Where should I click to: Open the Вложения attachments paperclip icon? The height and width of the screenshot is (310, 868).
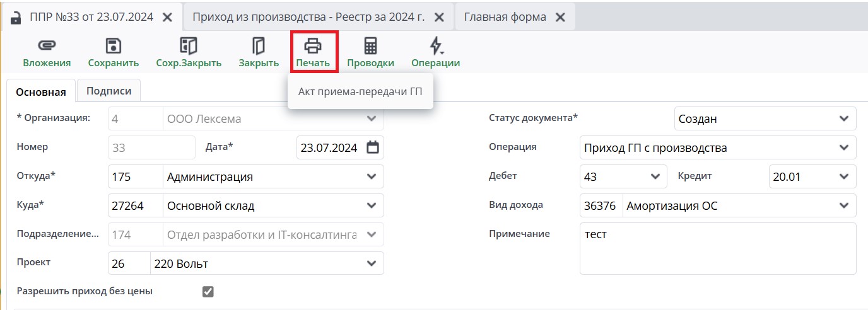[47, 46]
